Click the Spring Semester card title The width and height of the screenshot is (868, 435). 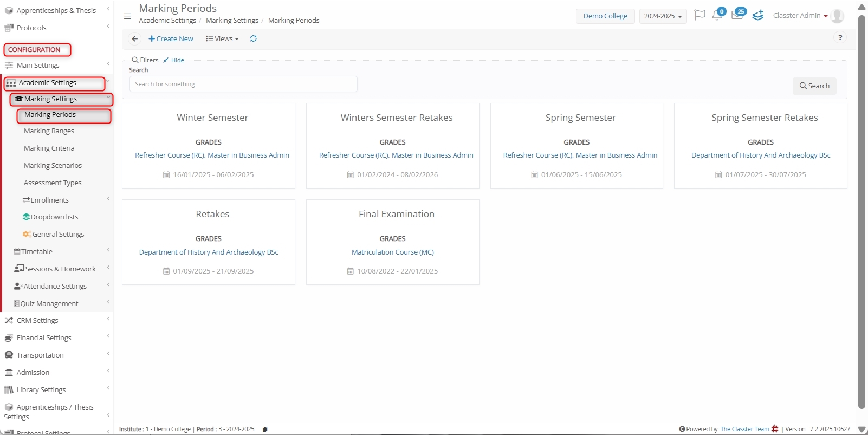[581, 118]
